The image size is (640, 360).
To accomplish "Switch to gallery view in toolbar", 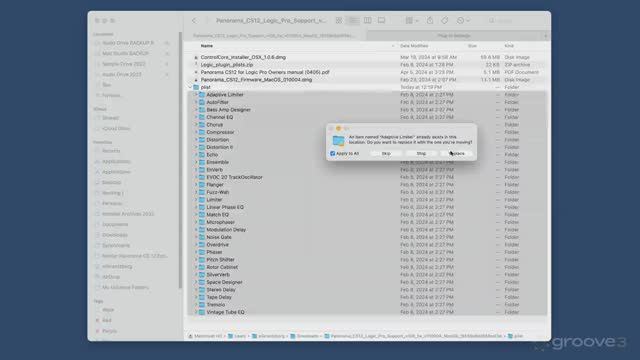I will 381,20.
